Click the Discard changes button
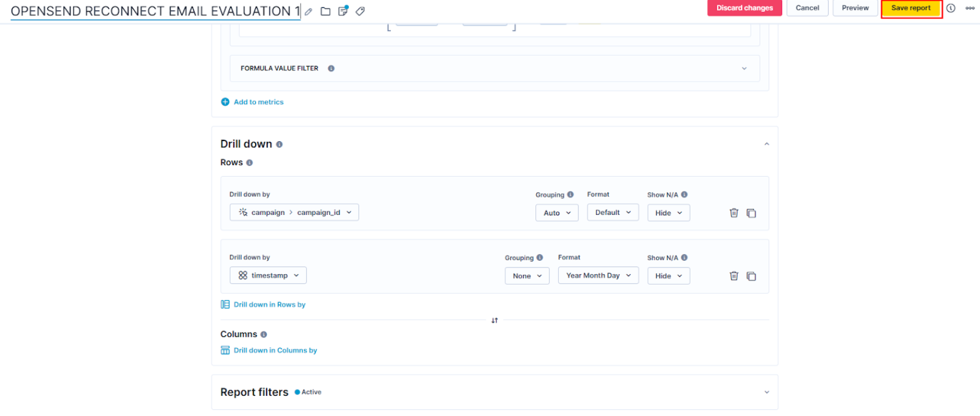 pos(745,8)
